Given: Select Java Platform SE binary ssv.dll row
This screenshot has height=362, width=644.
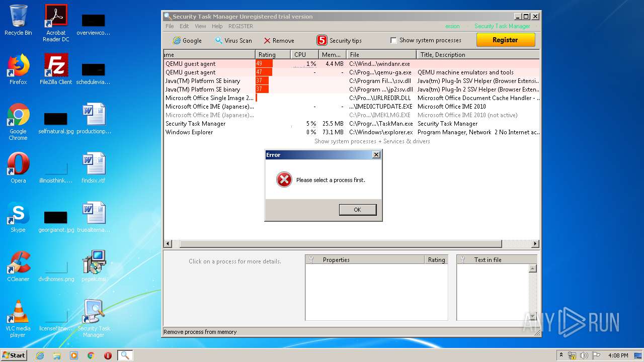Looking at the screenshot, I should tap(352, 81).
